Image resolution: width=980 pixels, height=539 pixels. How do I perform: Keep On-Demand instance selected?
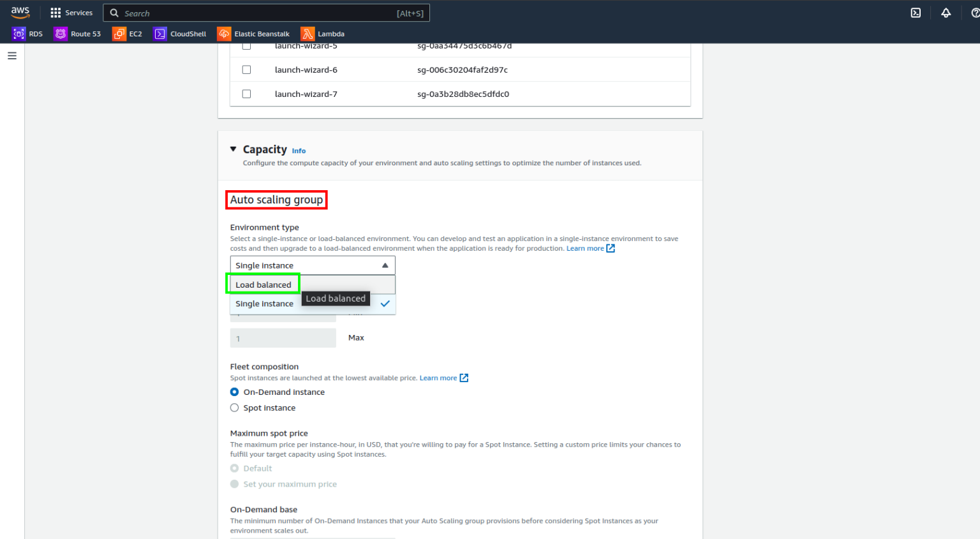[x=234, y=392]
